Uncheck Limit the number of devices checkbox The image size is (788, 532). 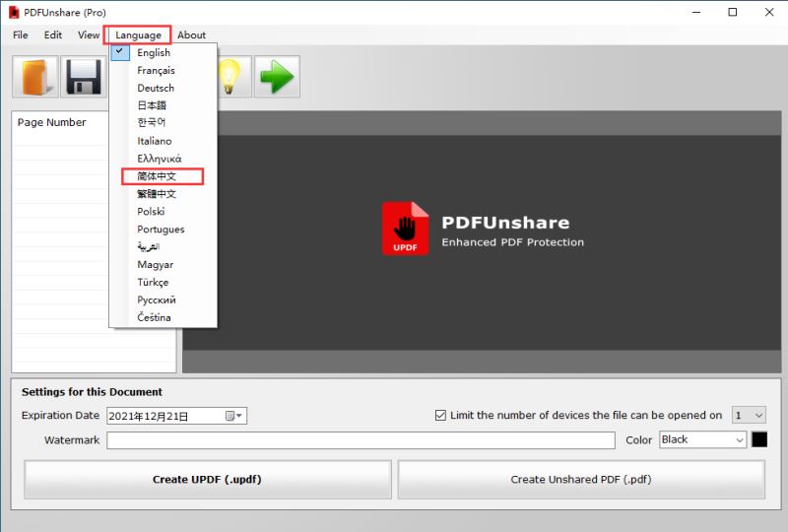(x=440, y=416)
